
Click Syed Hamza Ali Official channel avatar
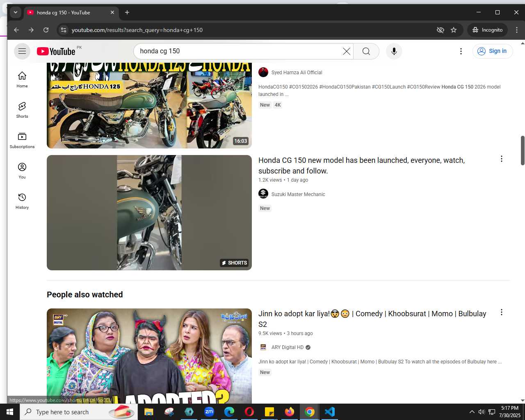(263, 72)
